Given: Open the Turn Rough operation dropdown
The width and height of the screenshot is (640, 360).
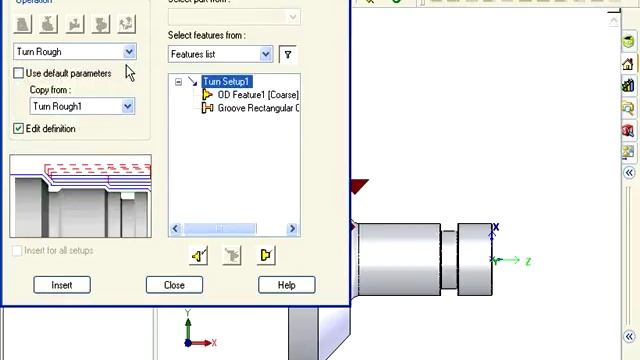Looking at the screenshot, I should 129,52.
